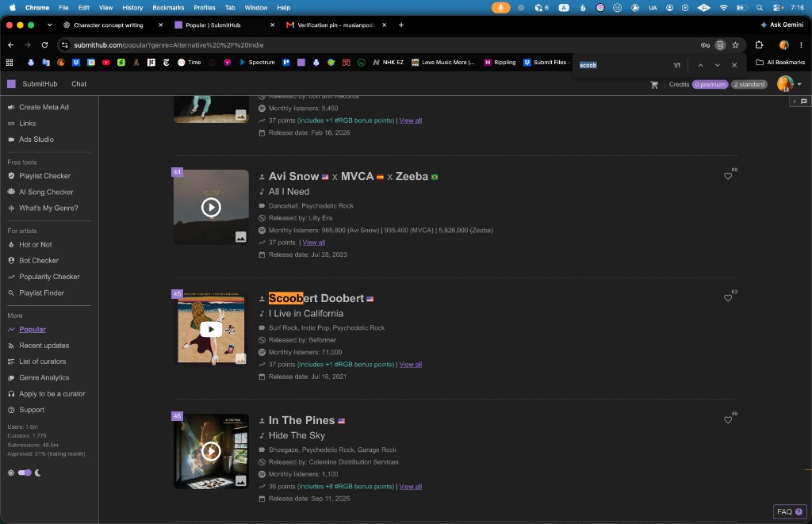Open In The Pines artist name
Image resolution: width=812 pixels, height=524 pixels.
(301, 420)
